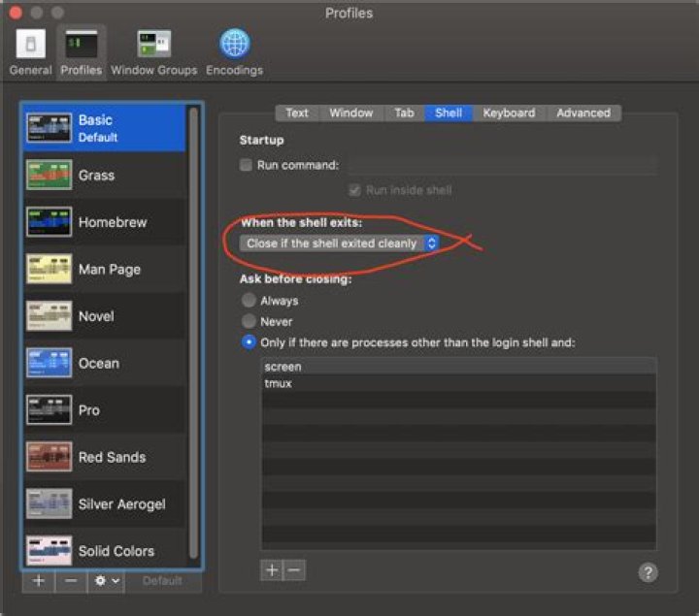Open the Encodings preferences pane
Image resolution: width=699 pixels, height=616 pixels.
click(x=235, y=51)
